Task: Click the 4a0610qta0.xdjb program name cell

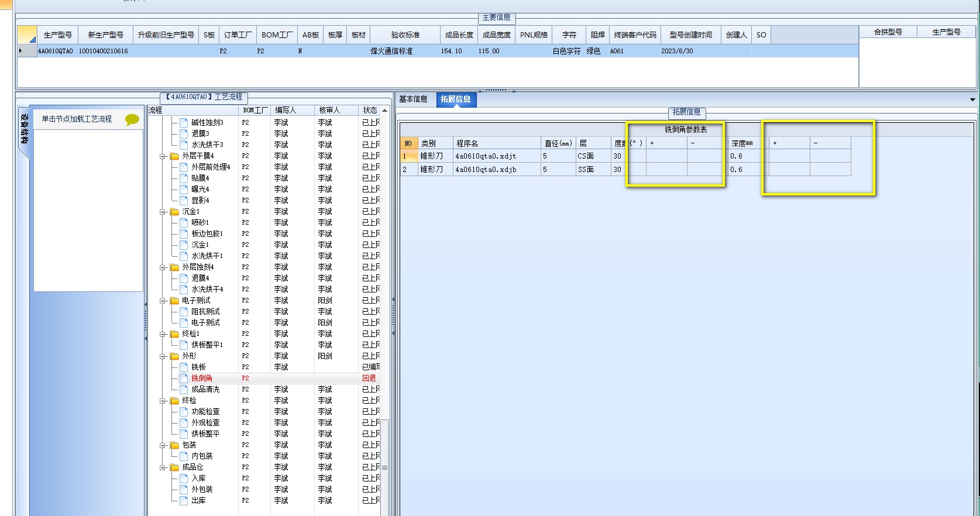Action: point(497,170)
